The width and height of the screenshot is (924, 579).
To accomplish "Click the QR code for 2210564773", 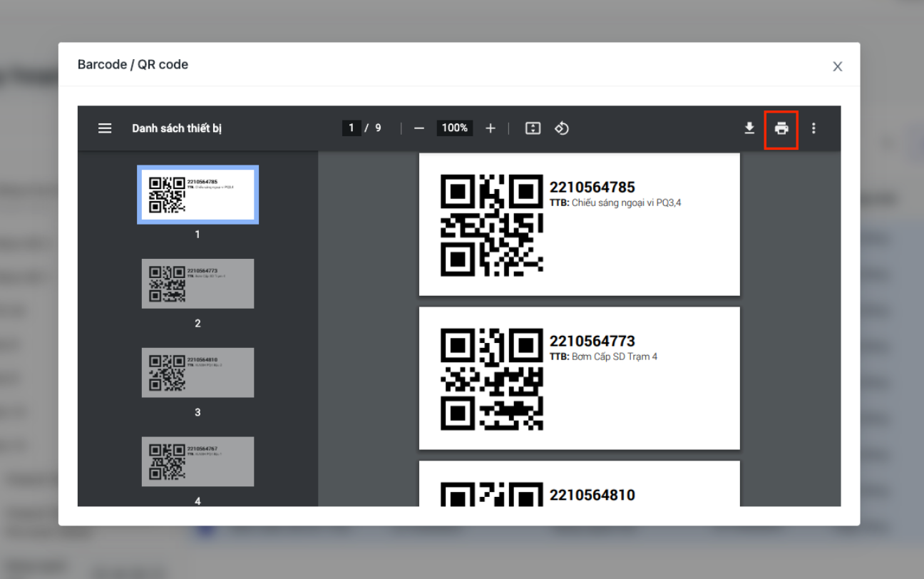I will pos(492,379).
